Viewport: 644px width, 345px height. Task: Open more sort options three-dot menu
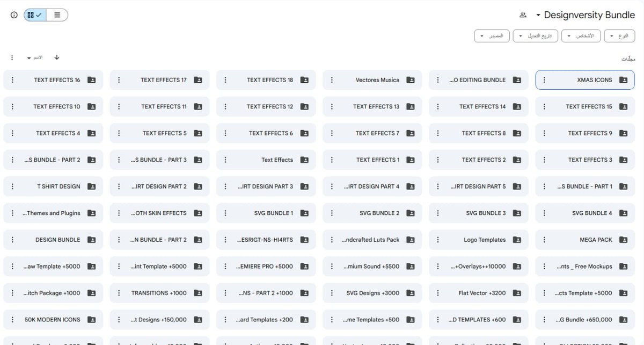(12, 57)
